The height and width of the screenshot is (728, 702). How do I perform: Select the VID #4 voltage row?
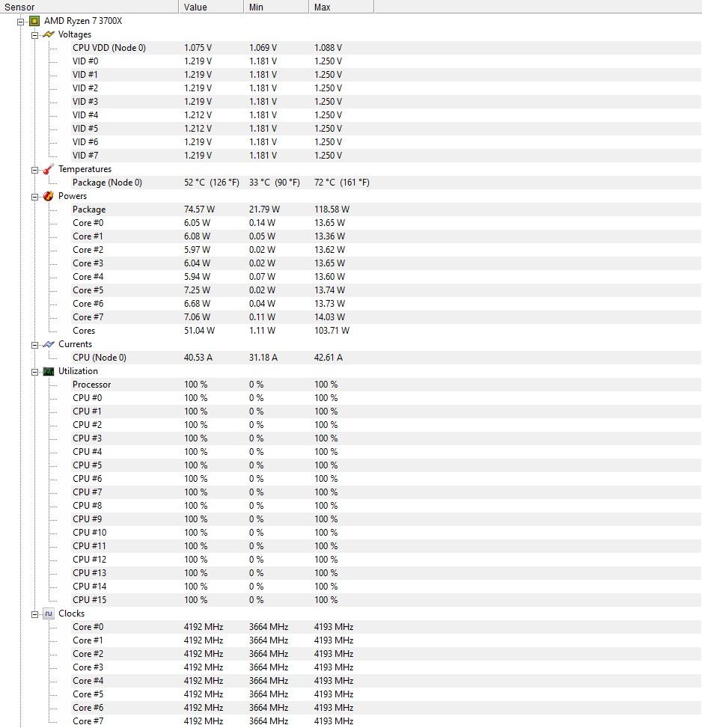click(385, 115)
